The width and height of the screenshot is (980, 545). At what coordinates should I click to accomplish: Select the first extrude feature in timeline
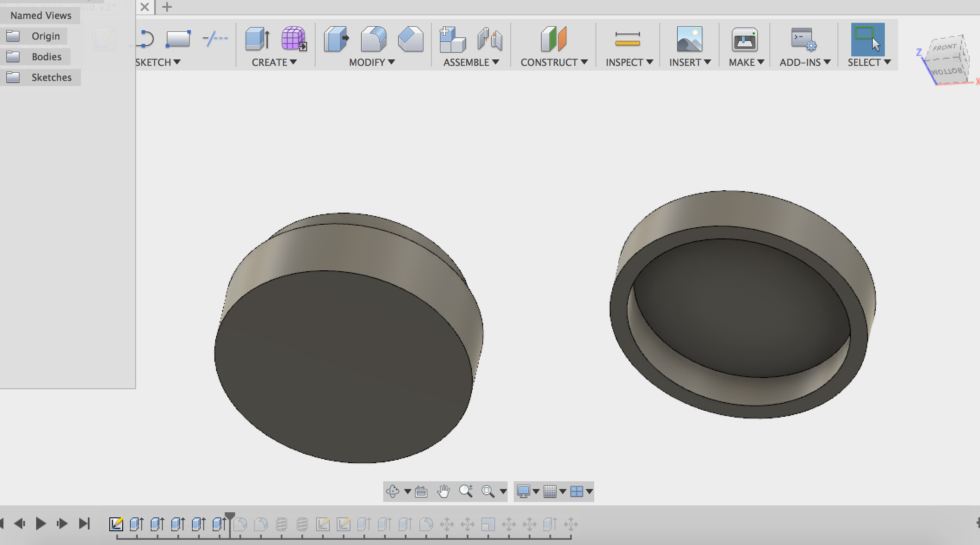coord(136,524)
